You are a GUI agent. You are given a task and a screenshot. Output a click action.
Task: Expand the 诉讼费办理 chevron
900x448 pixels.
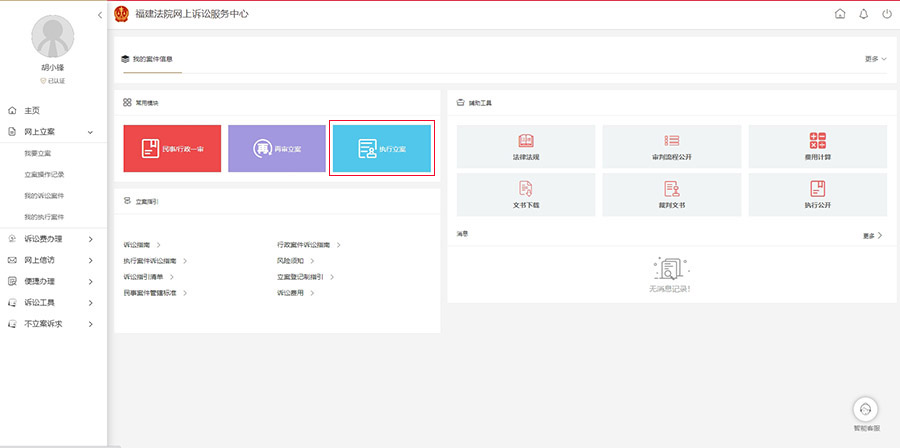click(91, 239)
